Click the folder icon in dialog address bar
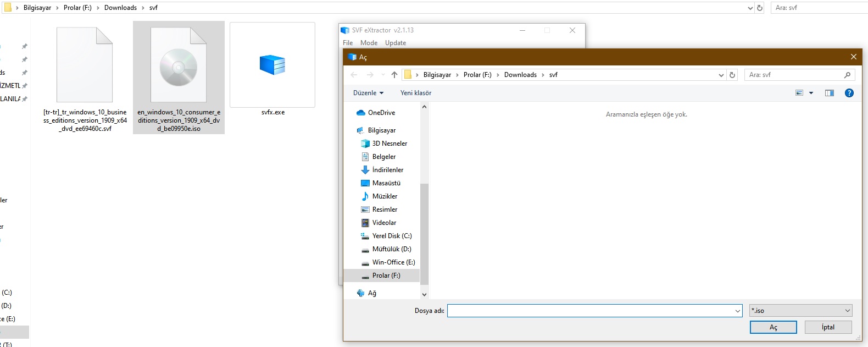Viewport: 868px width, 347px height. [x=408, y=75]
